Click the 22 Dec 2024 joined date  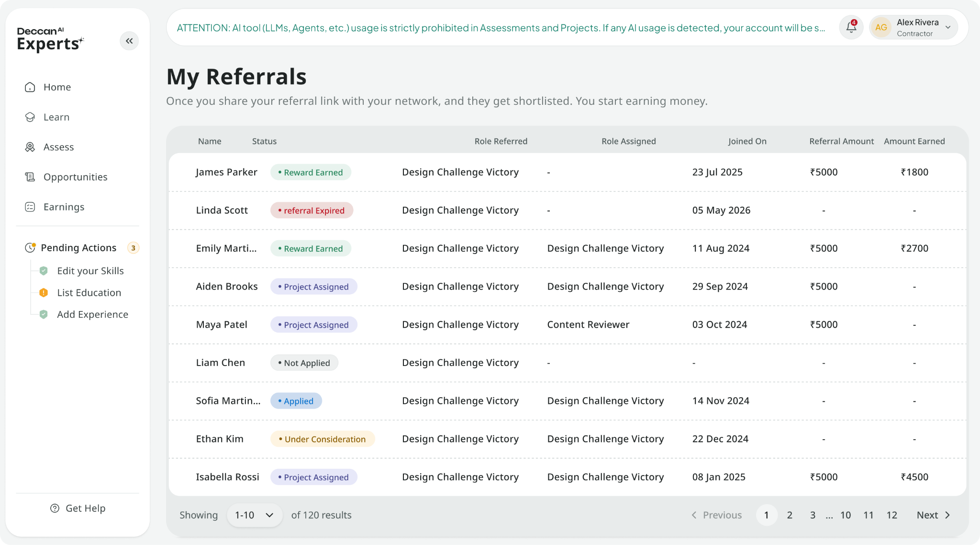[720, 439]
